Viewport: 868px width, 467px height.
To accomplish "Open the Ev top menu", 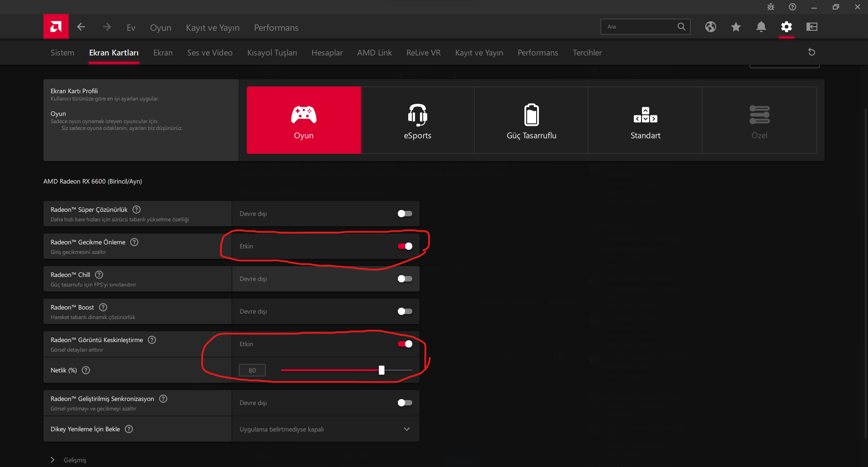I will tap(131, 28).
